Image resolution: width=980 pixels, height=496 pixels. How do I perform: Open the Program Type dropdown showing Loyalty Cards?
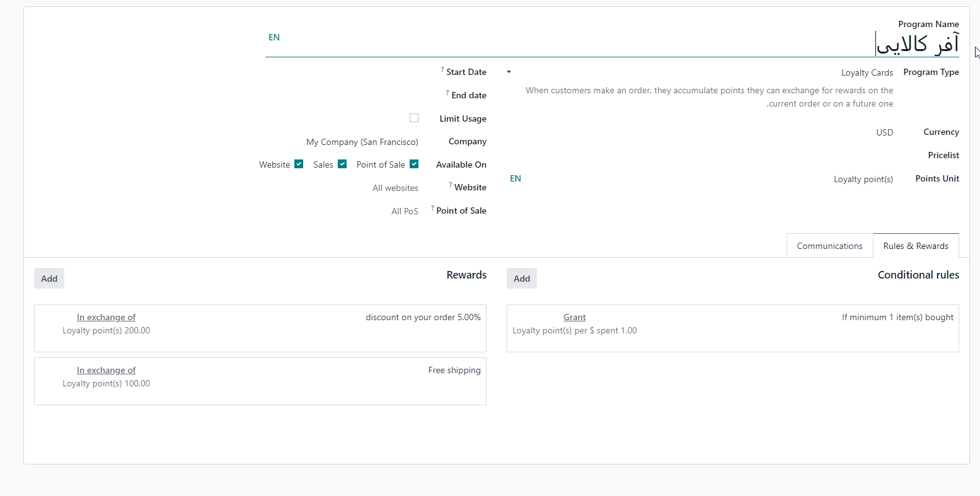(700, 73)
